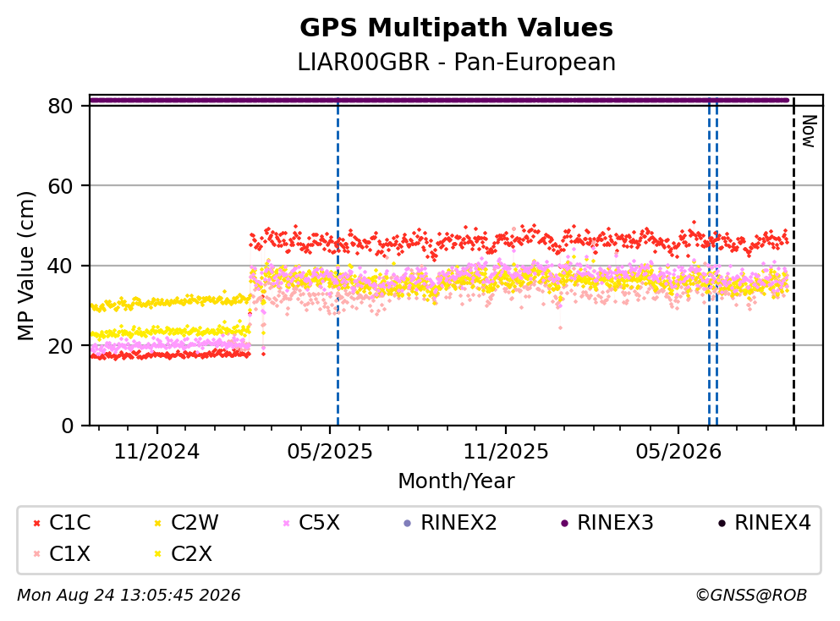The height and width of the screenshot is (621, 840).
Task: Click the 11/2024 x-axis tick label
Action: pyautogui.click(x=157, y=452)
